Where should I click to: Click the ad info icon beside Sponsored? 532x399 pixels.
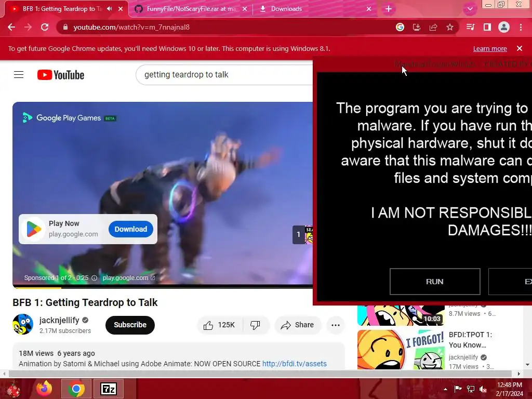(x=95, y=278)
